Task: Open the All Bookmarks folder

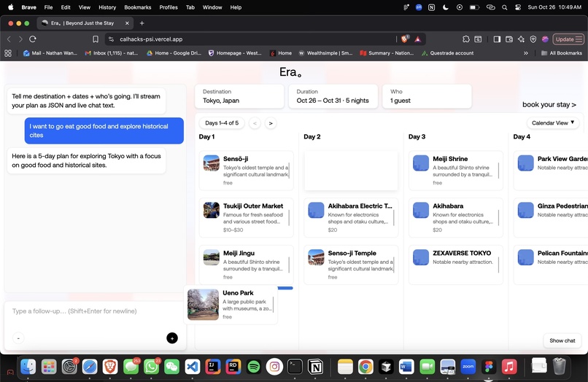Action: (562, 53)
